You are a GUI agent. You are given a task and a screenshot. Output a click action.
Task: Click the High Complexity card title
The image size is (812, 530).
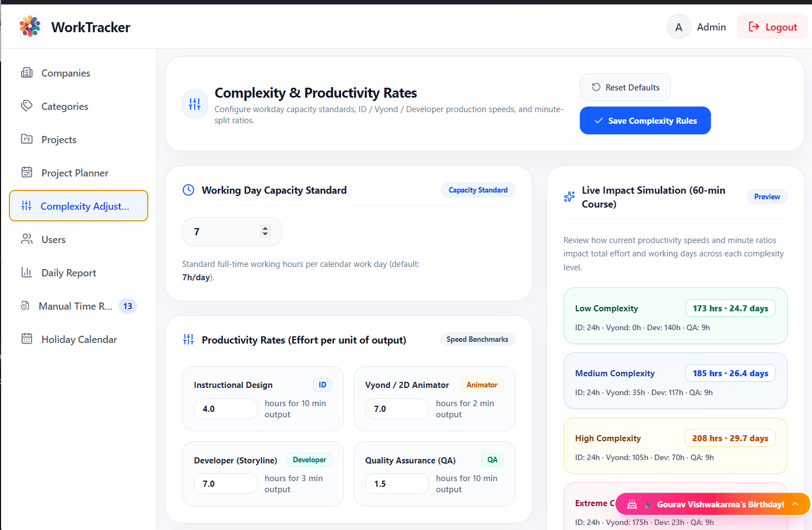(x=608, y=438)
